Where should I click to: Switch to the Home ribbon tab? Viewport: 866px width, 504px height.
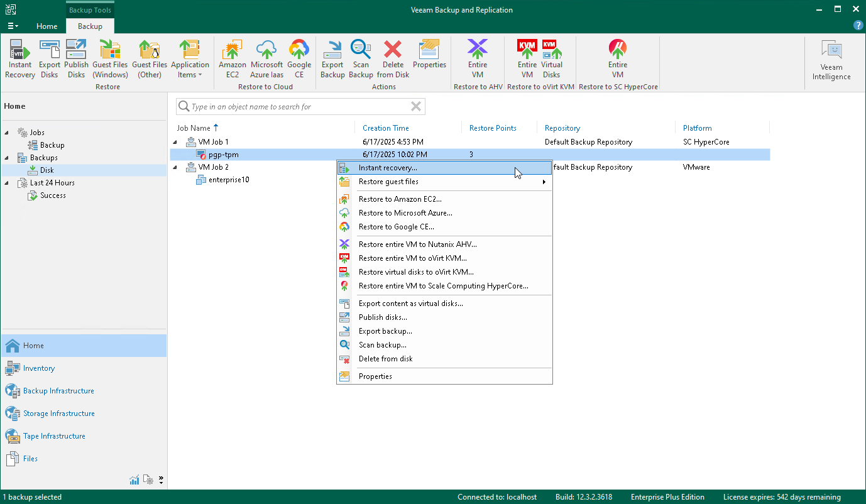(x=47, y=26)
